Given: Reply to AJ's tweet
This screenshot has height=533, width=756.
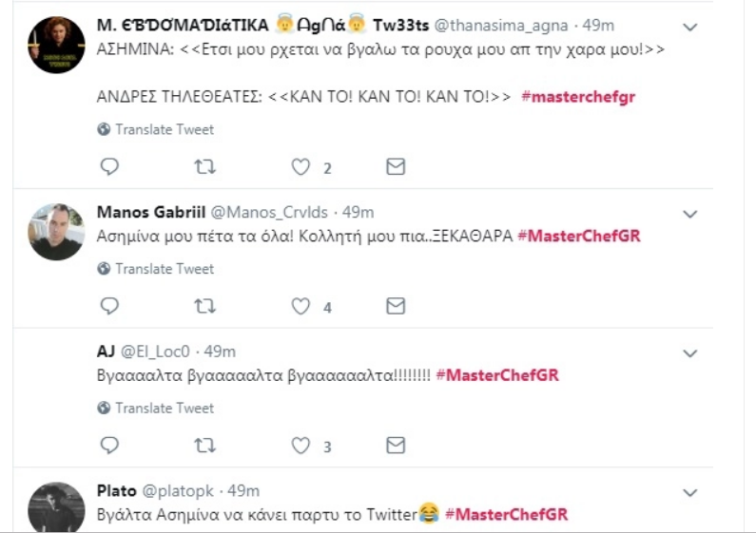Looking at the screenshot, I should (x=109, y=445).
